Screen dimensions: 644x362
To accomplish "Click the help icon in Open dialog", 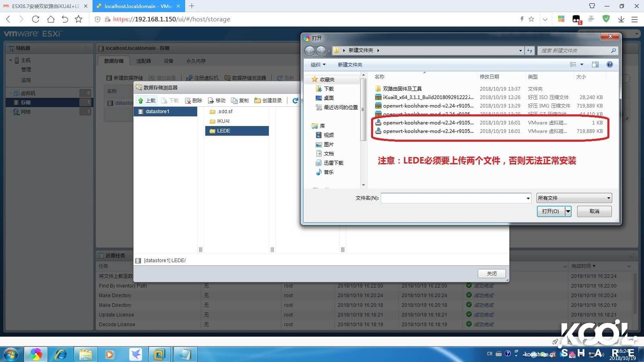I will pyautogui.click(x=610, y=65).
